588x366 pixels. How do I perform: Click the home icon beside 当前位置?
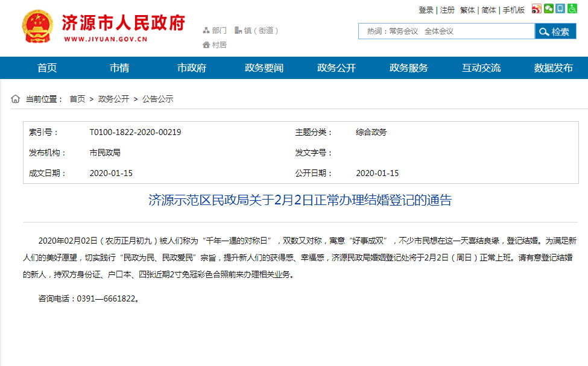(16, 99)
